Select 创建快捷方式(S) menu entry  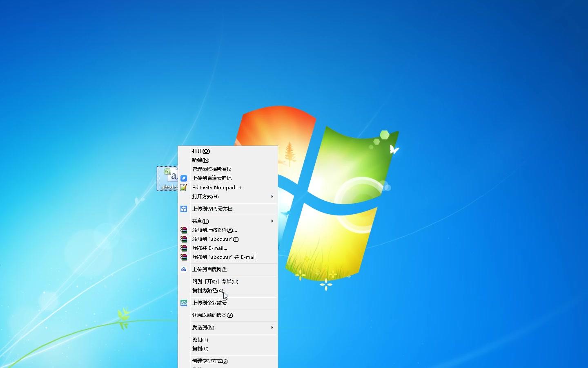[228, 361]
